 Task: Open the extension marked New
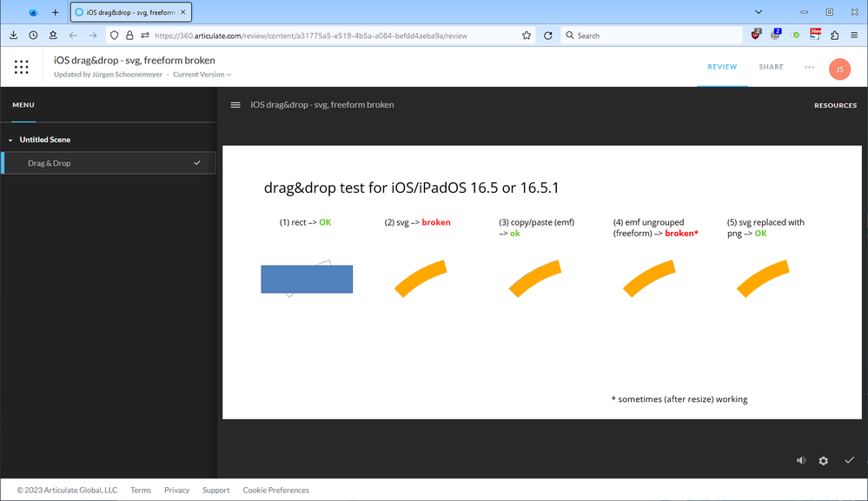coord(815,34)
